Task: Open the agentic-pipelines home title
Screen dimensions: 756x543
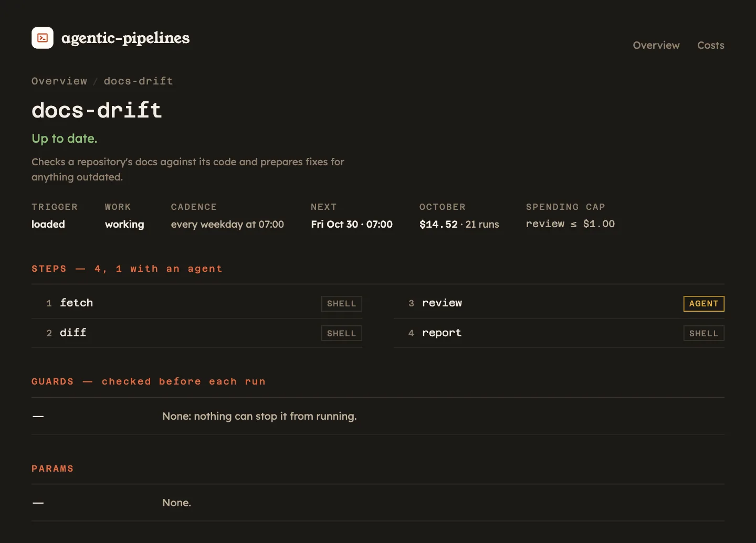Action: [x=125, y=38]
